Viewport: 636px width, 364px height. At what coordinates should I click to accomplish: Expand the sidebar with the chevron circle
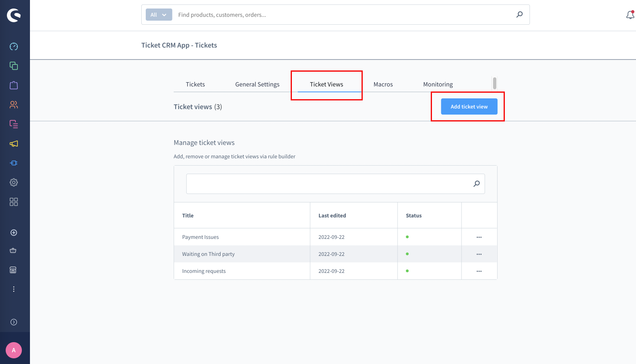click(14, 322)
